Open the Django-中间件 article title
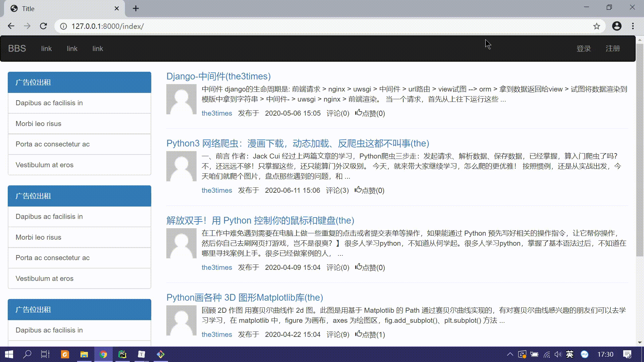 click(x=218, y=76)
